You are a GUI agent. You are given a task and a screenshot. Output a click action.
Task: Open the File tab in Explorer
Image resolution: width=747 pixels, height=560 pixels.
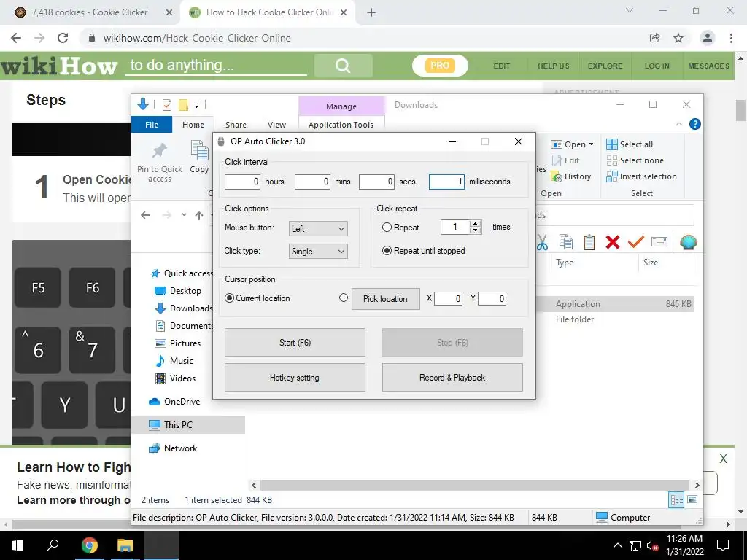coord(152,124)
